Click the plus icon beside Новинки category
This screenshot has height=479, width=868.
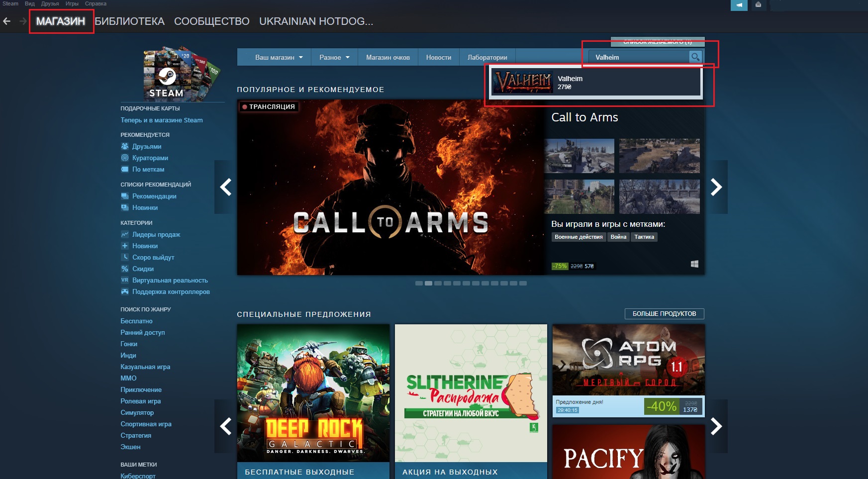click(125, 246)
